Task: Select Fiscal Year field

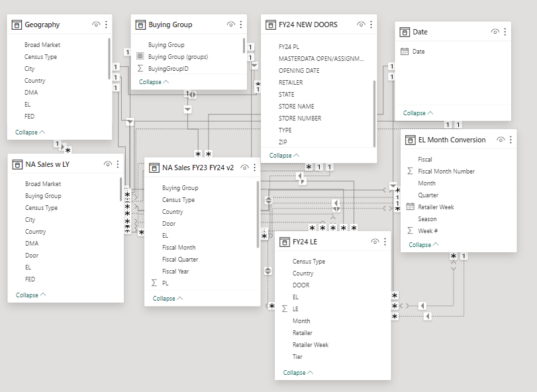Action: 175,271
